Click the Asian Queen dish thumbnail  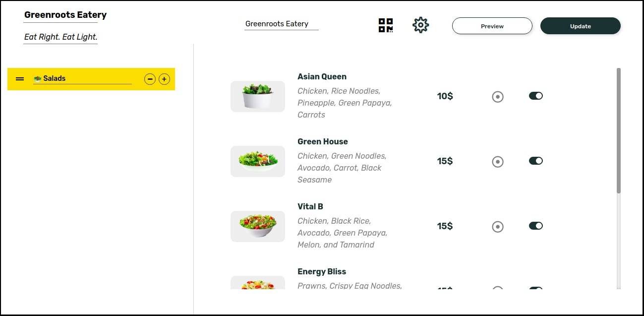click(257, 96)
